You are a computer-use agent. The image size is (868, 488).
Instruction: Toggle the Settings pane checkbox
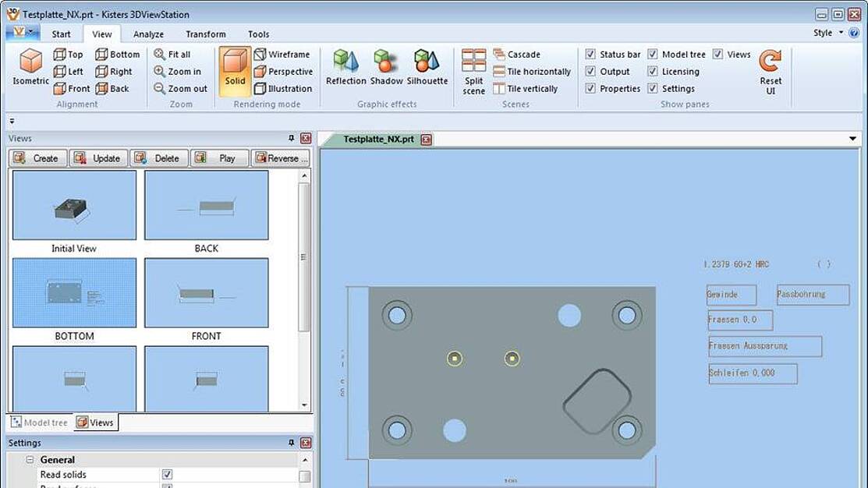point(653,89)
